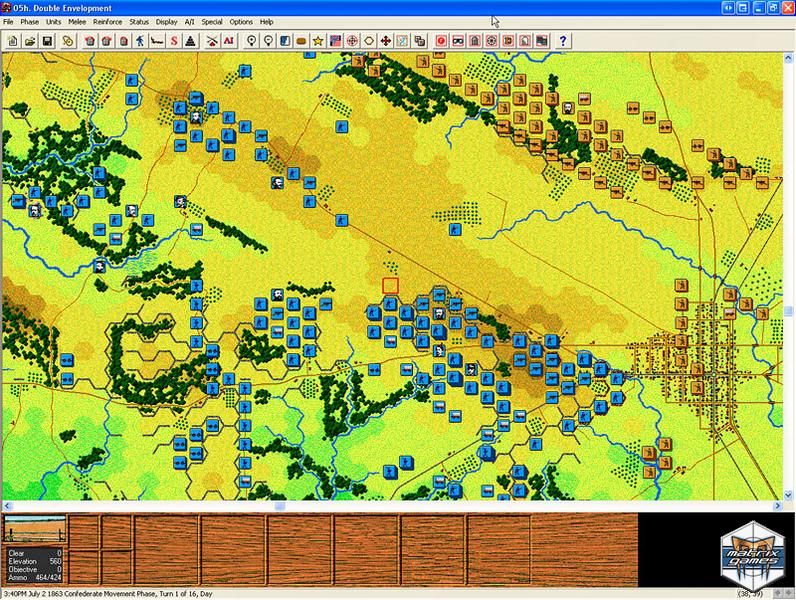Viewport: 796px width, 600px height.
Task: Click the walking soldier toolbar icon
Action: click(140, 41)
